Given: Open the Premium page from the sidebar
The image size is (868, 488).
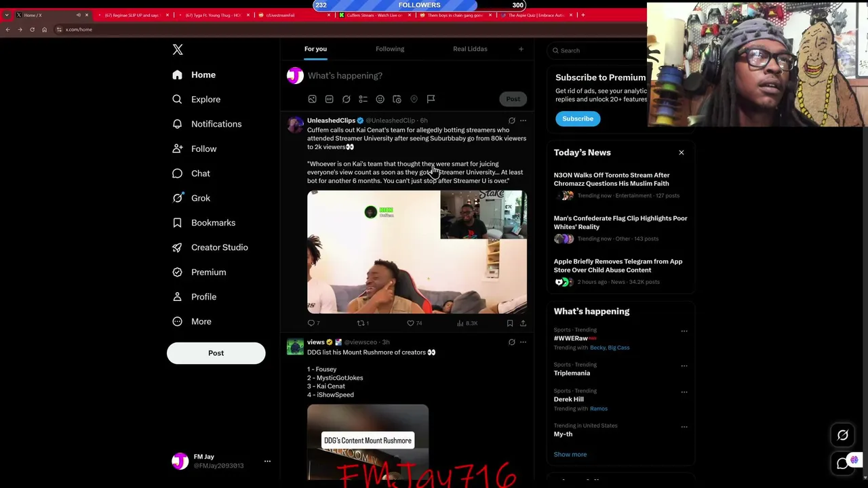Looking at the screenshot, I should 199,272.
